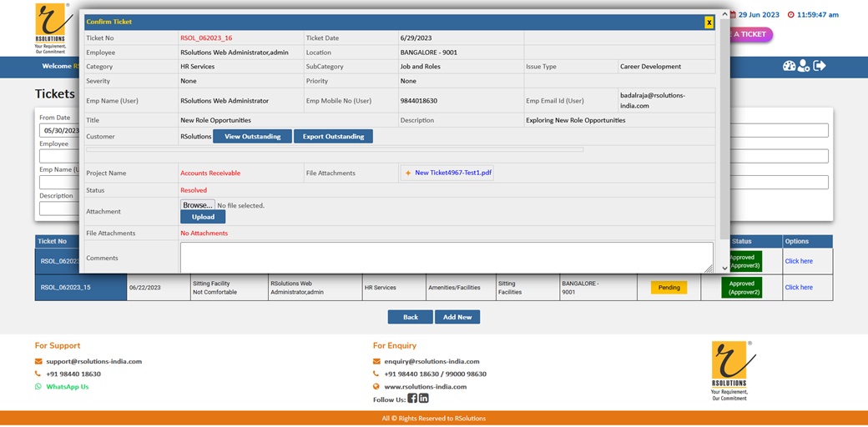Screen dimensions: 868x427
Task: Click the logout arrow icon
Action: [820, 66]
